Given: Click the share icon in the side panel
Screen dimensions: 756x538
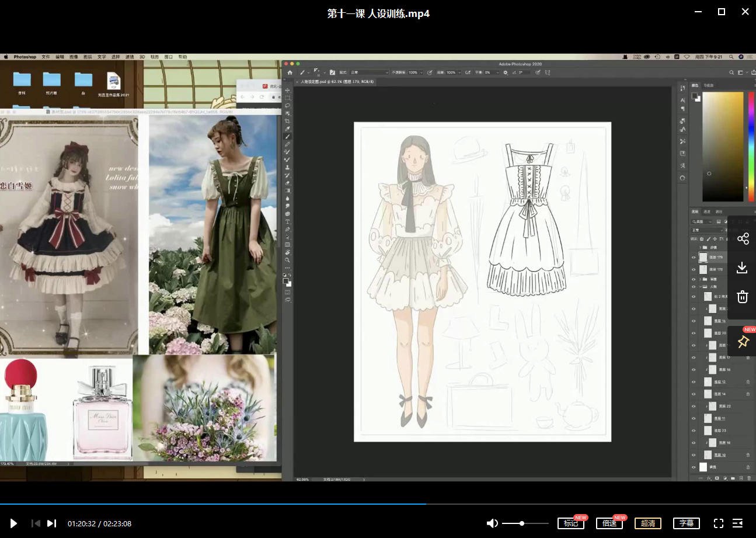Looking at the screenshot, I should click(743, 238).
